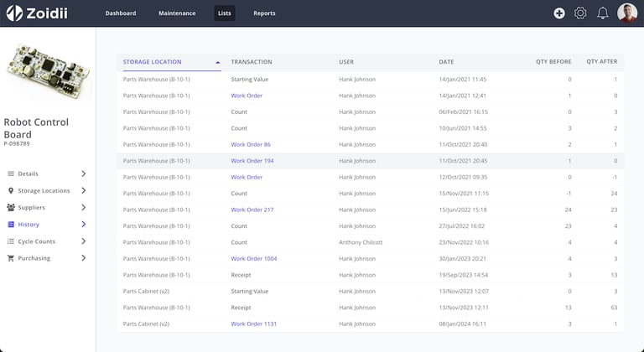Click date 15/Nov/2021 11:15
This screenshot has height=352, width=644.
(464, 194)
